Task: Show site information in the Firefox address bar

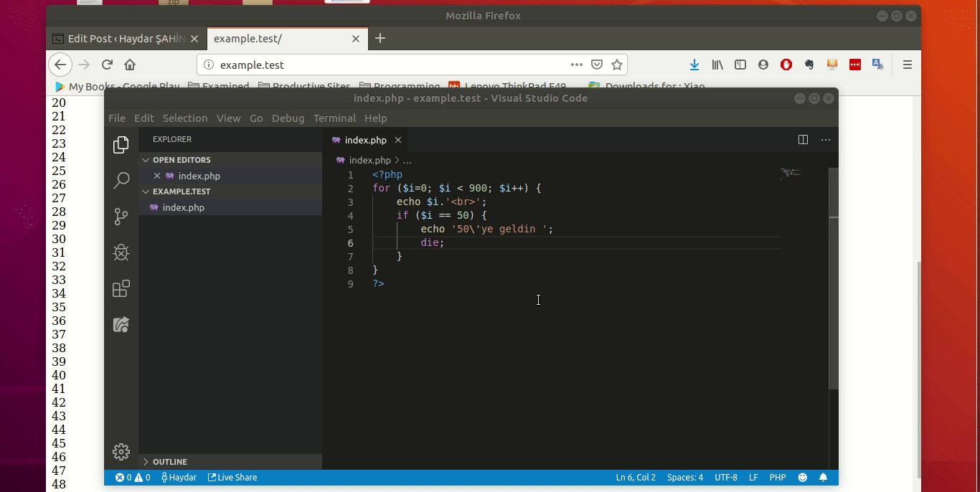Action: click(209, 65)
